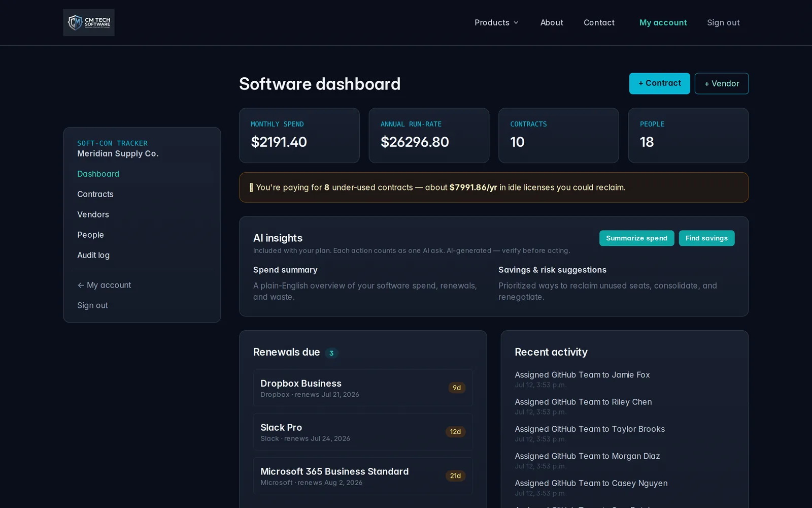Click the CM Tech Software logo
812x508 pixels.
89,22
